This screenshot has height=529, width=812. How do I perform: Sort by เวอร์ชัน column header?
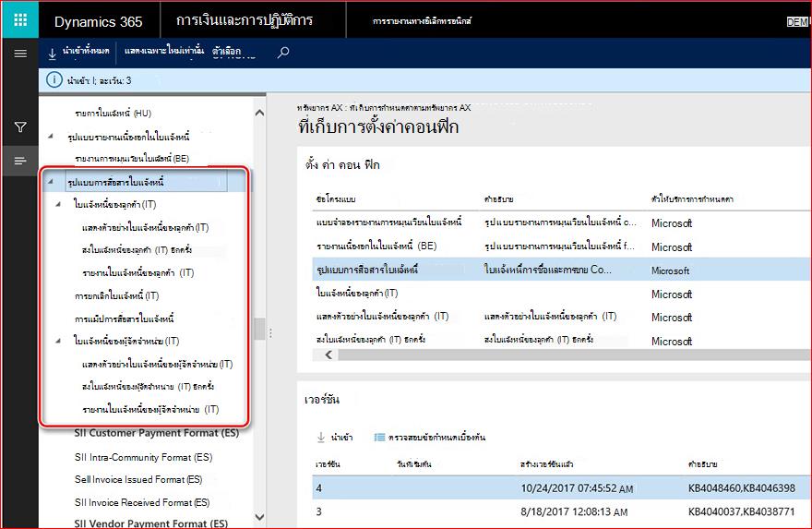pyautogui.click(x=328, y=464)
